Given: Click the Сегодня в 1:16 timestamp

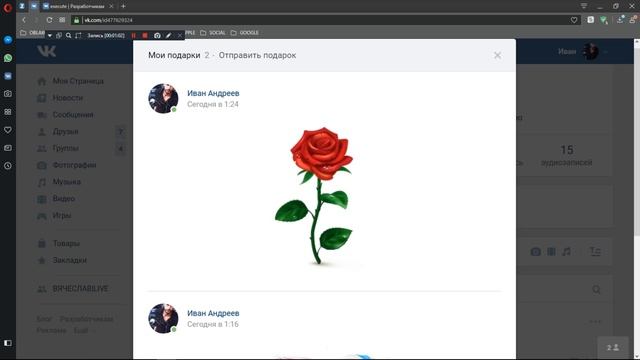Looking at the screenshot, I should pyautogui.click(x=213, y=324).
